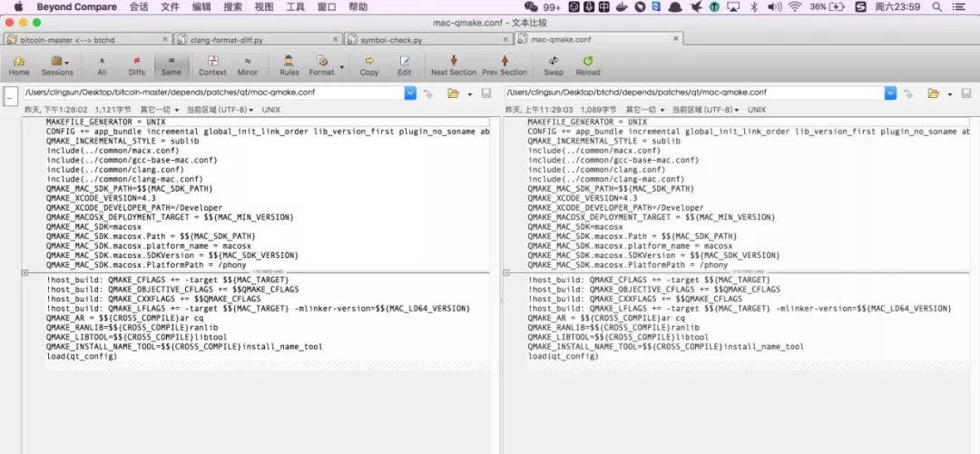Open left folder icon dropdown arrow
Screen dimensions: 980x454
(469, 94)
